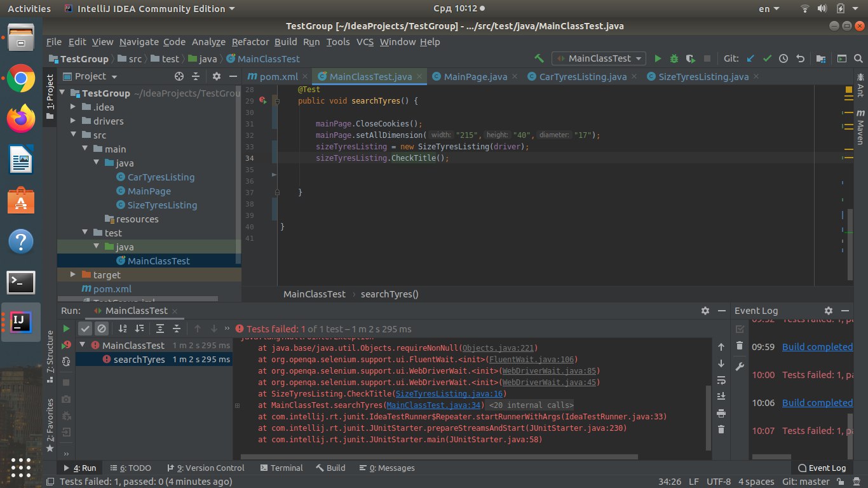Expand all test results icon
The height and width of the screenshot is (488, 868).
(x=160, y=329)
